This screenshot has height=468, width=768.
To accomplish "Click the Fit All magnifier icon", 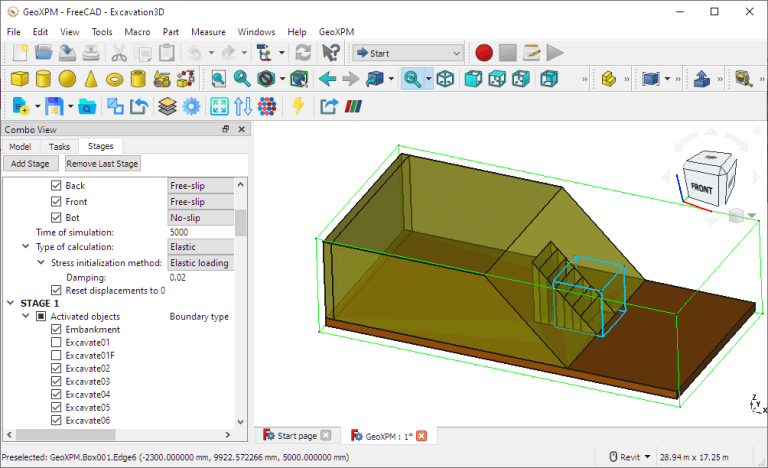I will [218, 78].
